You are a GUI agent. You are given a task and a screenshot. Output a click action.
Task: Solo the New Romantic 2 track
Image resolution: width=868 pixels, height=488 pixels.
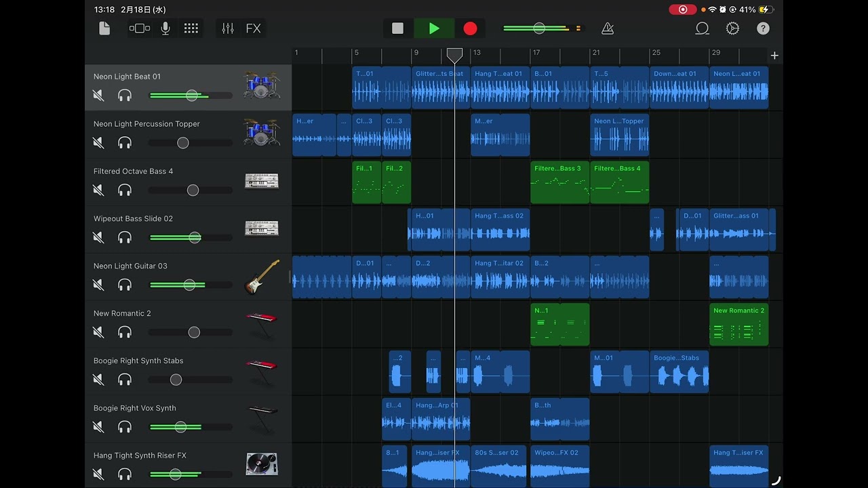click(x=125, y=333)
